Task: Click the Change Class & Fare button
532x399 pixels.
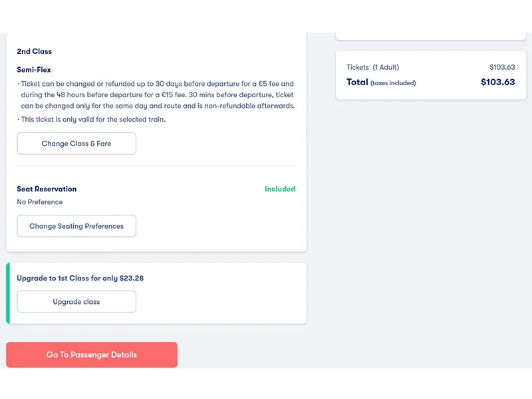Action: tap(76, 143)
